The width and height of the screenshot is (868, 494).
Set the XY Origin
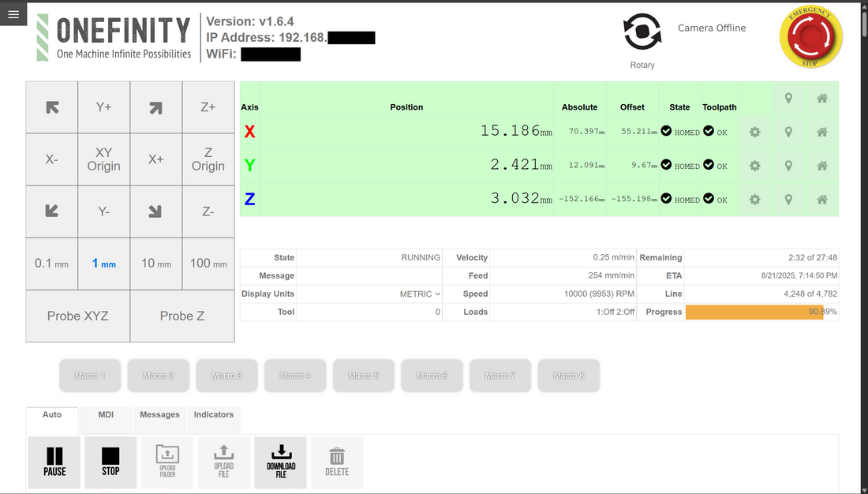[103, 159]
